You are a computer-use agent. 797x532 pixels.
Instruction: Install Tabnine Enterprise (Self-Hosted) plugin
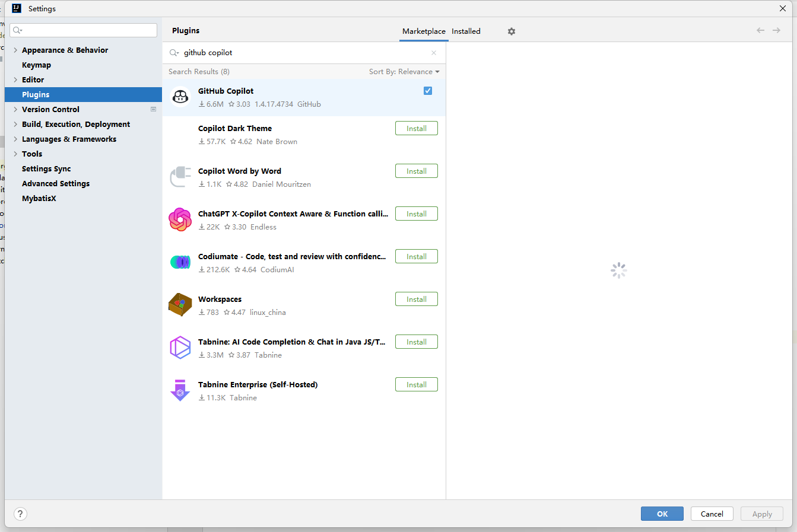(x=417, y=384)
